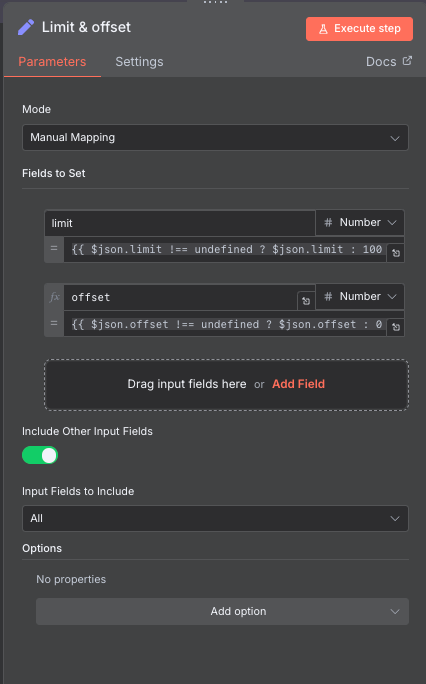Click the Add Field link

click(298, 384)
